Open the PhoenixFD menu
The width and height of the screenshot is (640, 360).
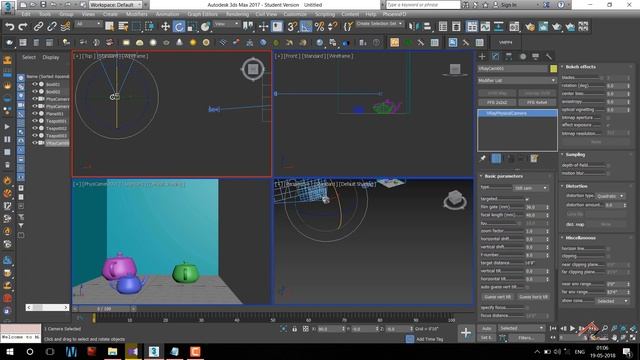click(394, 14)
